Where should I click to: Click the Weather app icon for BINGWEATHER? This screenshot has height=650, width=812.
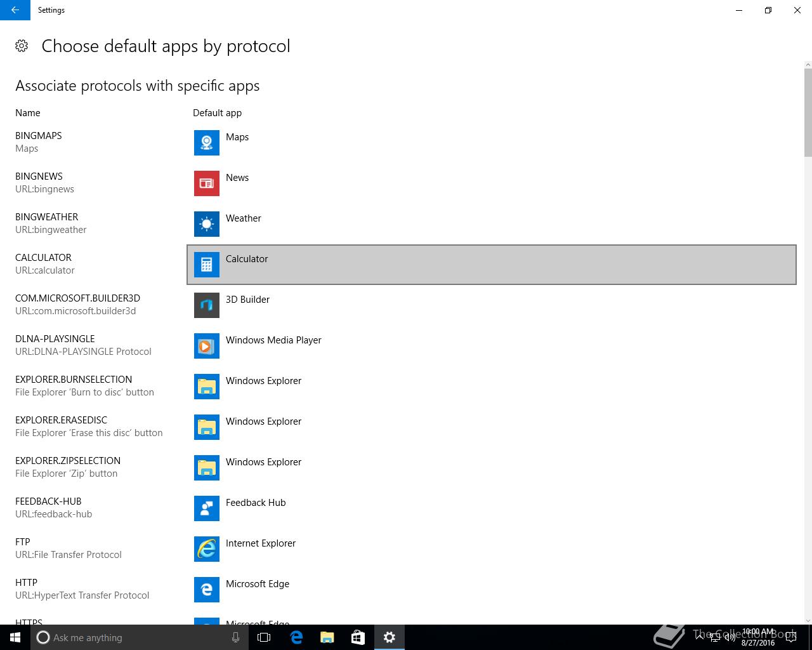tap(207, 224)
